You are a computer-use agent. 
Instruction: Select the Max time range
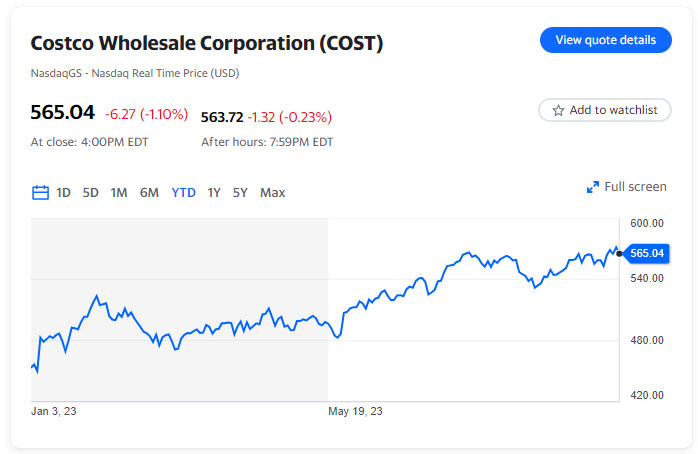click(x=272, y=193)
